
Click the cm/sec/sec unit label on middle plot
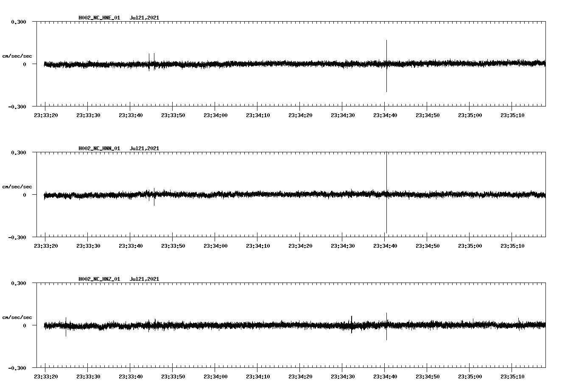(x=17, y=186)
